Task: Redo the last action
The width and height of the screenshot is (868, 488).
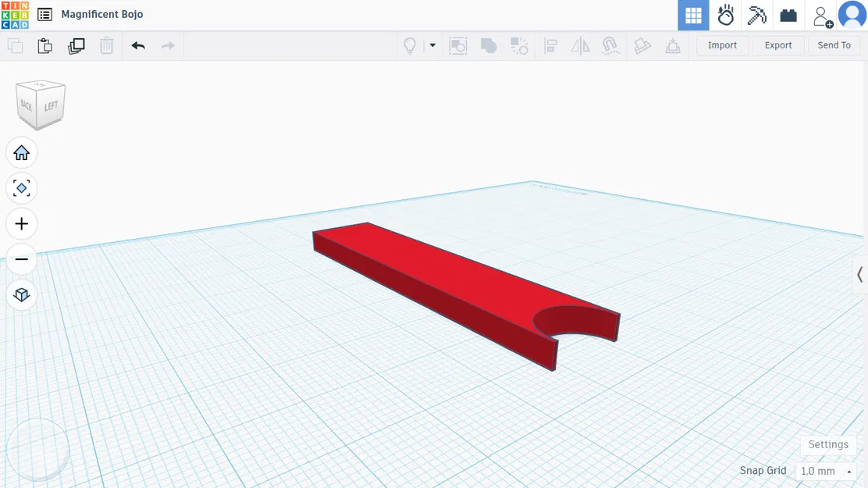Action: [168, 45]
